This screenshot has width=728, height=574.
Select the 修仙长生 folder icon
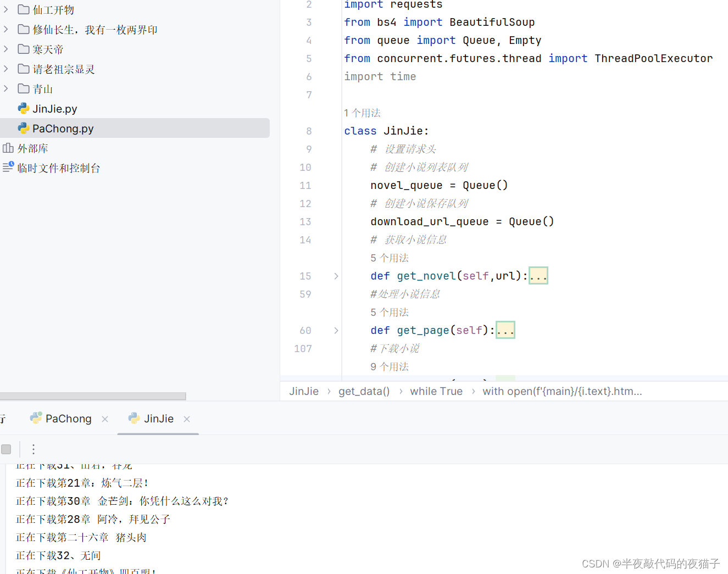24,29
